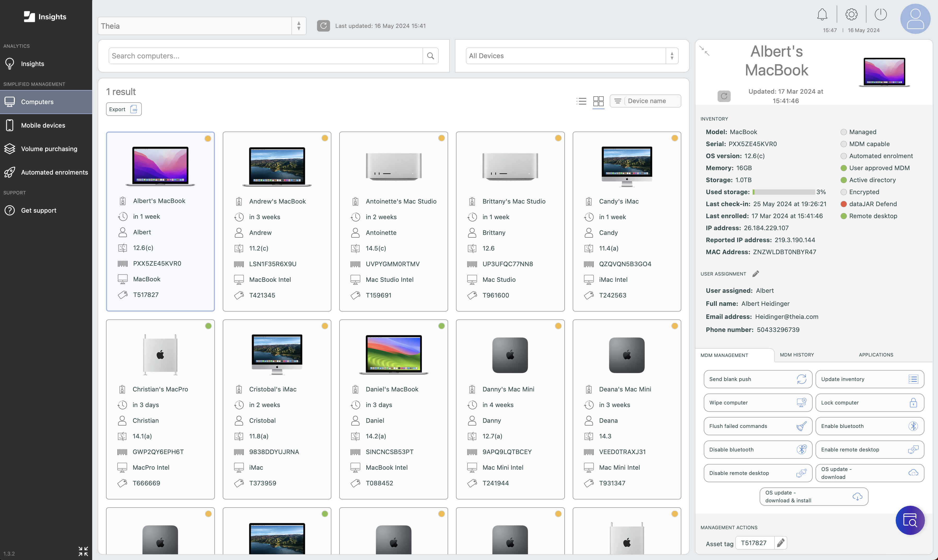
Task: Click Wipe computer
Action: point(758,403)
